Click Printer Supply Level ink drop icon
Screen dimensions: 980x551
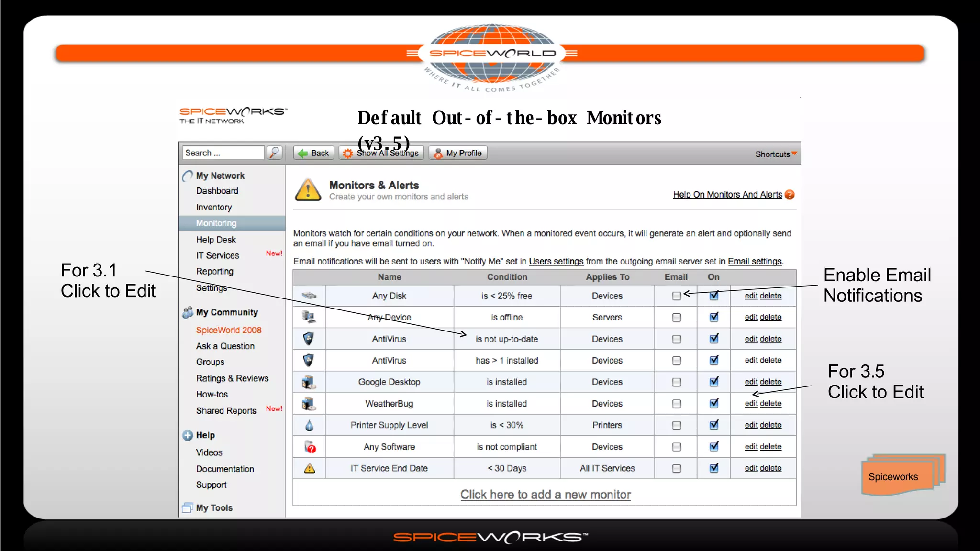coord(309,425)
